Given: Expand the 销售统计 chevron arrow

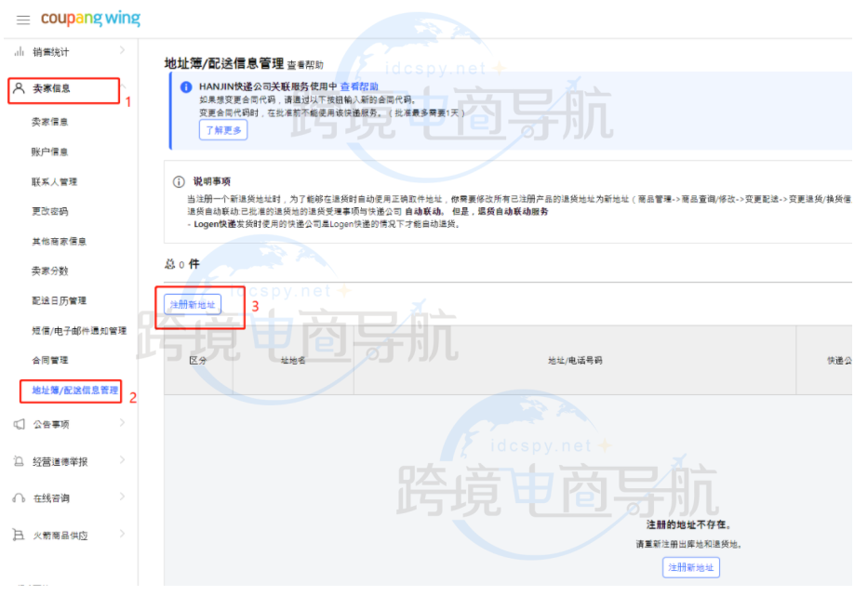Looking at the screenshot, I should 122,50.
